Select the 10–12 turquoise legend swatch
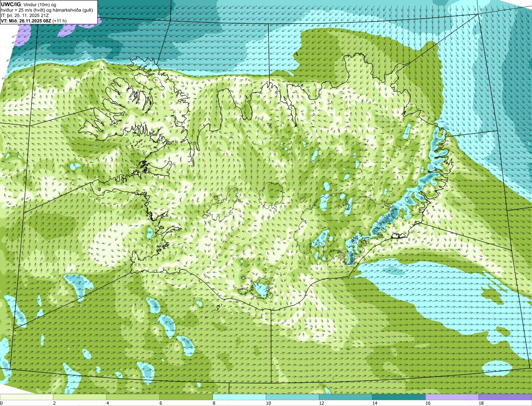 pos(293,397)
